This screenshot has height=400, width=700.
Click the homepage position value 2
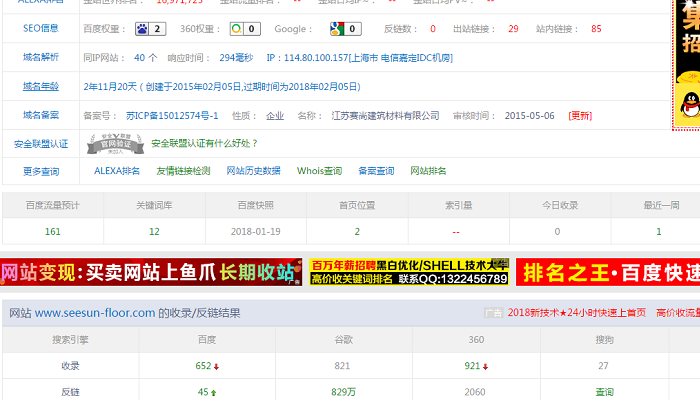[x=357, y=232]
